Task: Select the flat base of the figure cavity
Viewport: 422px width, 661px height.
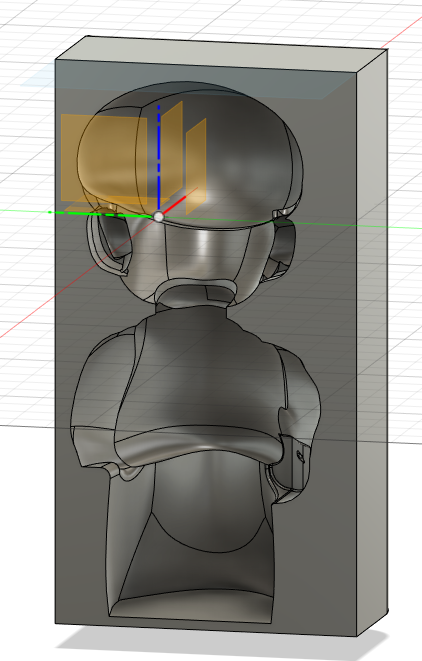Action: click(x=192, y=607)
